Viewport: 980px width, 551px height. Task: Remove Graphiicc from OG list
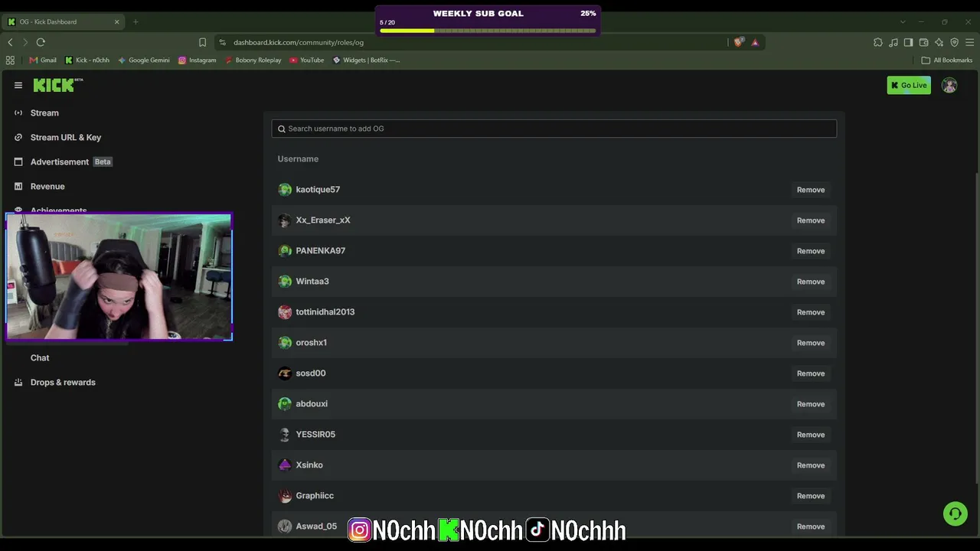[811, 496]
